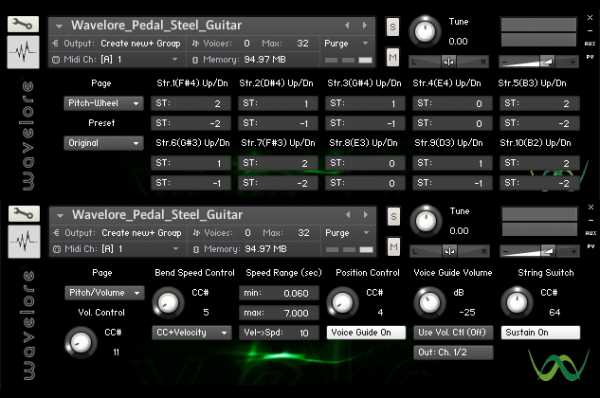
Task: Click String Switch knob
Action: (x=517, y=303)
